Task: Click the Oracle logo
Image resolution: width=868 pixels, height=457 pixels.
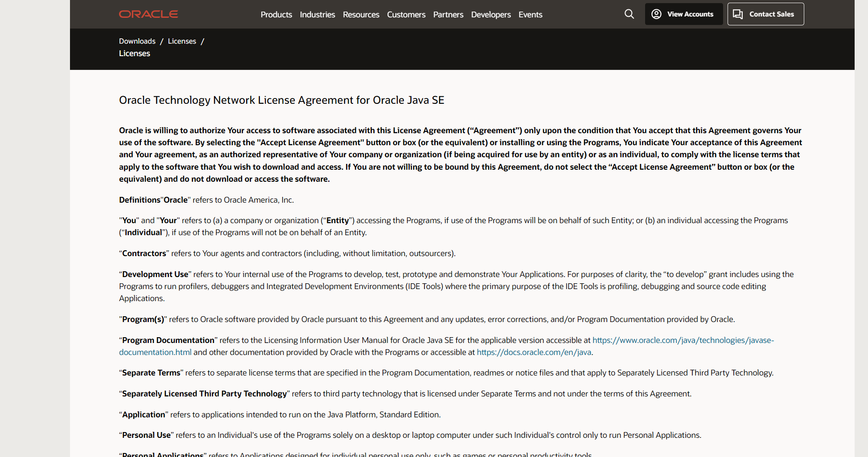Action: pos(148,14)
